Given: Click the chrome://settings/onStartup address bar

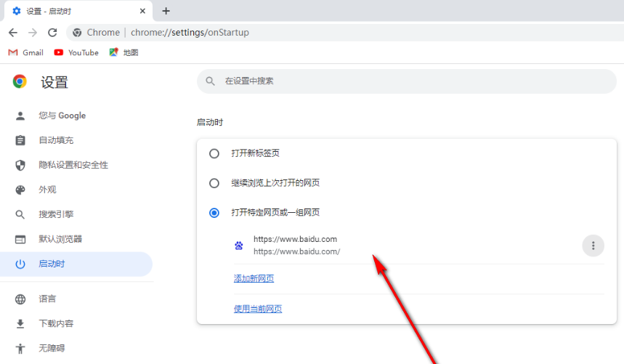Looking at the screenshot, I should point(345,33).
